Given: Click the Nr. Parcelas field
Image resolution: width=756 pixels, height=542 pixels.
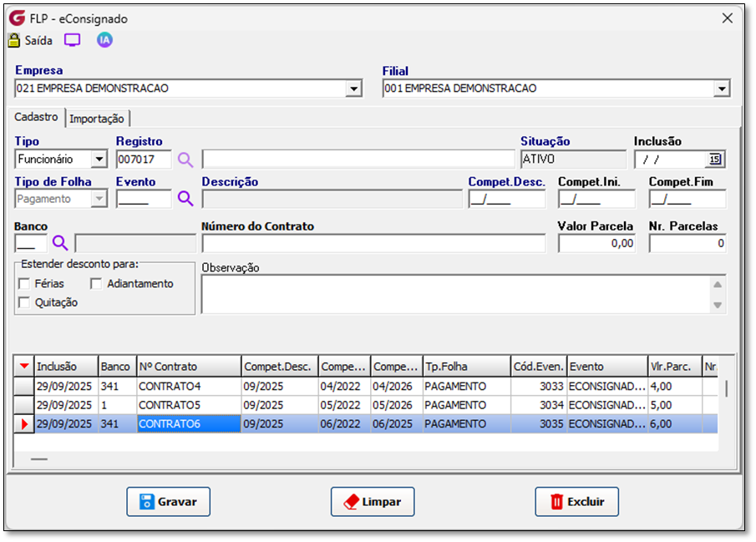Looking at the screenshot, I should coord(688,243).
